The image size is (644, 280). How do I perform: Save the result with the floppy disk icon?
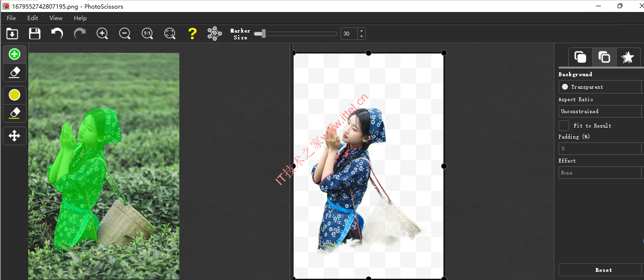(35, 34)
